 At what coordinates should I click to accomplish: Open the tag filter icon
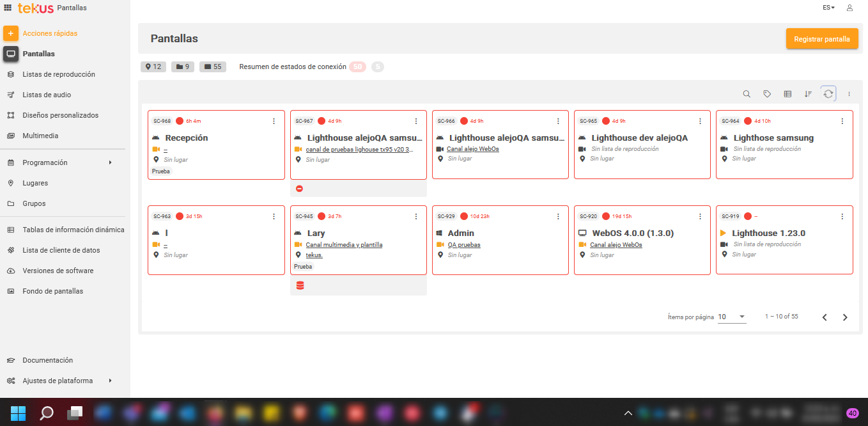[767, 94]
